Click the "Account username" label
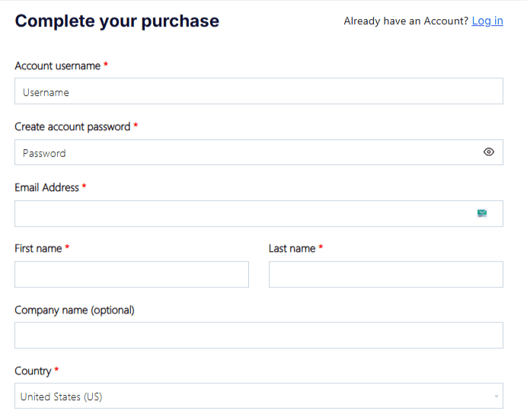The image size is (527, 420). point(58,66)
